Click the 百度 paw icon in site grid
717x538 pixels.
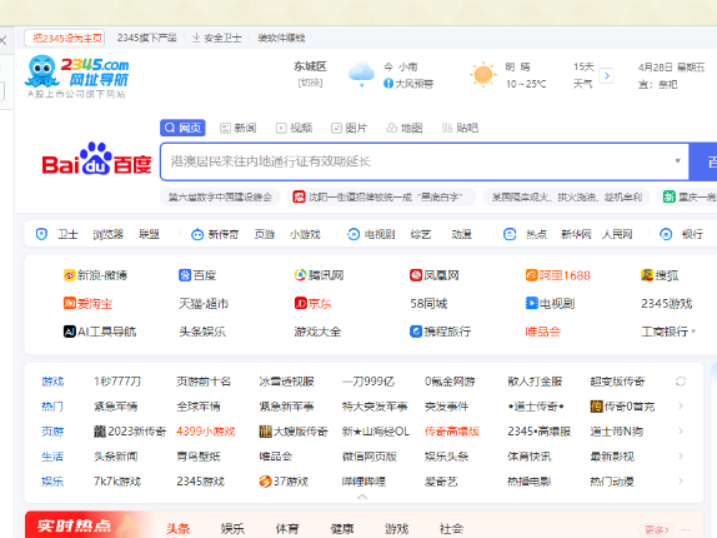(x=184, y=275)
